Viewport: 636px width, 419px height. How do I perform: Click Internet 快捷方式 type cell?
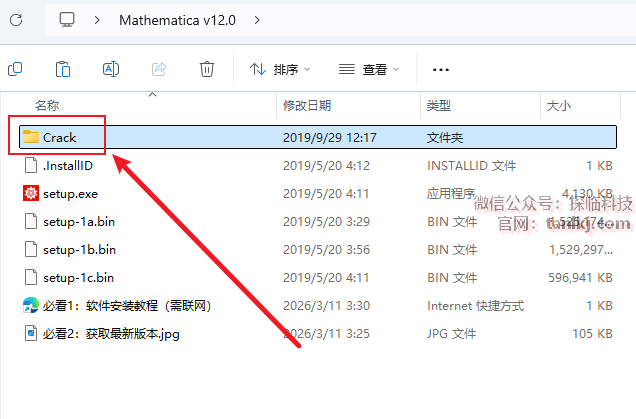tap(475, 305)
